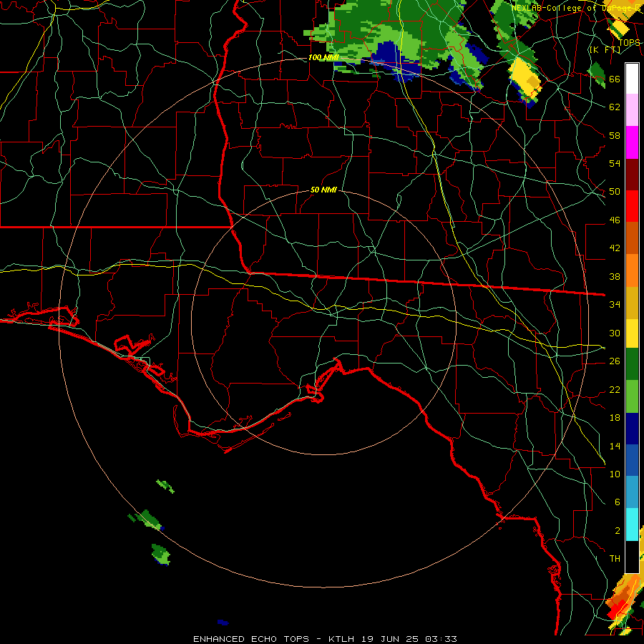Click the "[K FT]" units label
Image resolution: width=644 pixels, height=644 pixels.
[x=605, y=49]
